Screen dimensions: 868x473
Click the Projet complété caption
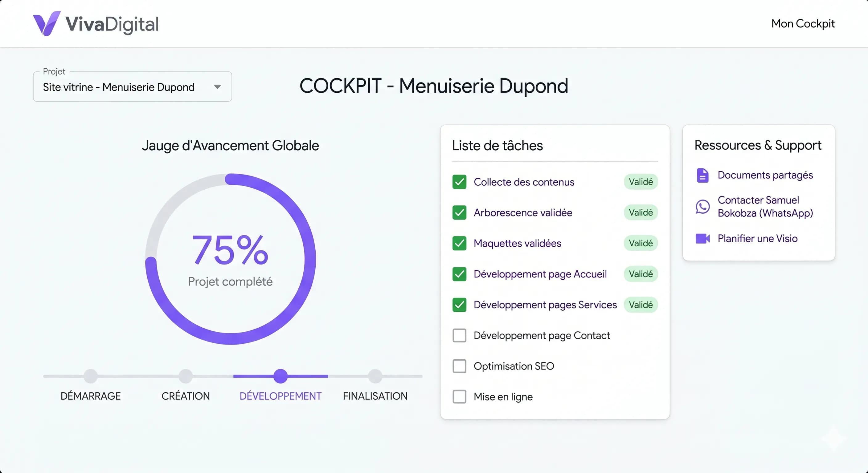(x=230, y=282)
